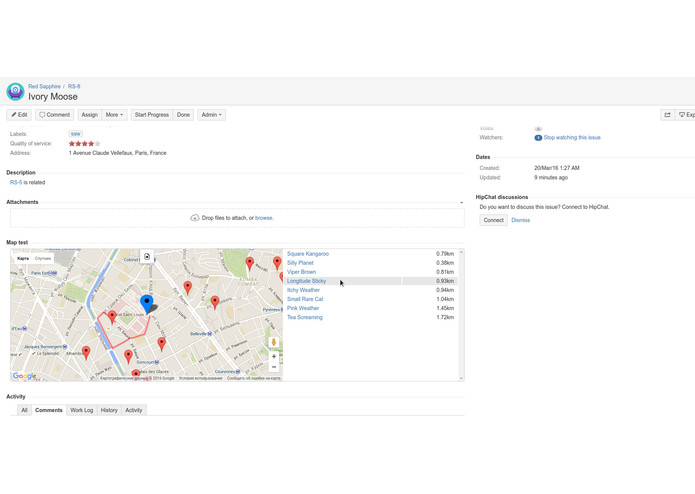Click the share issue icon button

[668, 115]
